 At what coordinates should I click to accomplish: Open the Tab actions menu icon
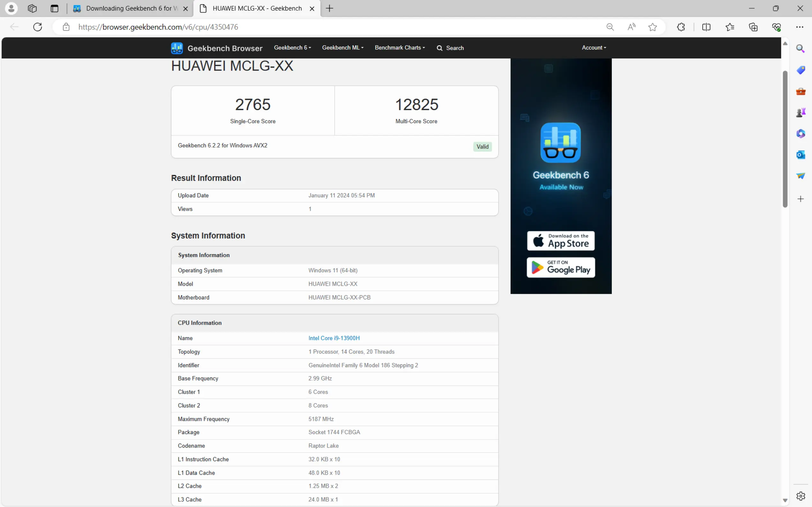click(x=54, y=8)
